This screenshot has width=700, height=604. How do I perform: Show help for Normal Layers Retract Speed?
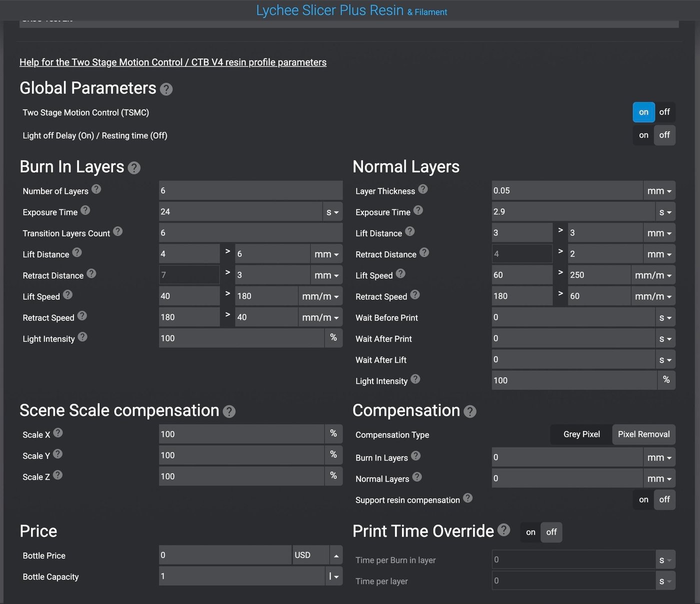coord(415,294)
